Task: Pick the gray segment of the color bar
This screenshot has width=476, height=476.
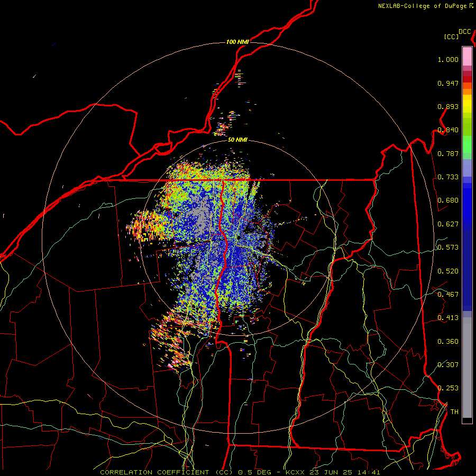Action: point(467,368)
